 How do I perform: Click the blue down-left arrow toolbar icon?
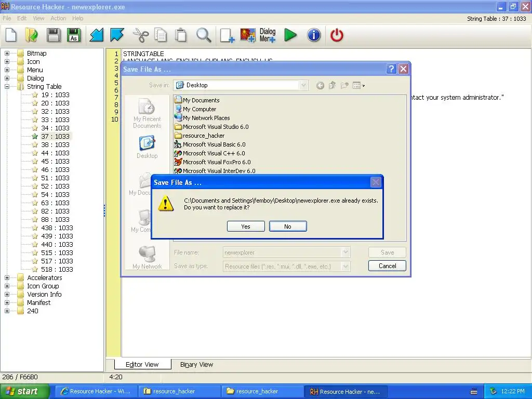pyautogui.click(x=96, y=35)
